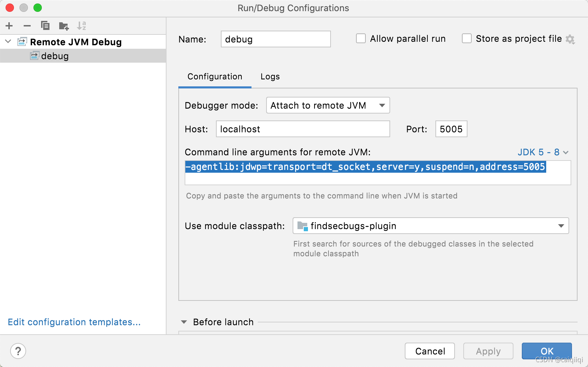This screenshot has width=588, height=367.
Task: Focus the Name input field
Action: click(276, 39)
